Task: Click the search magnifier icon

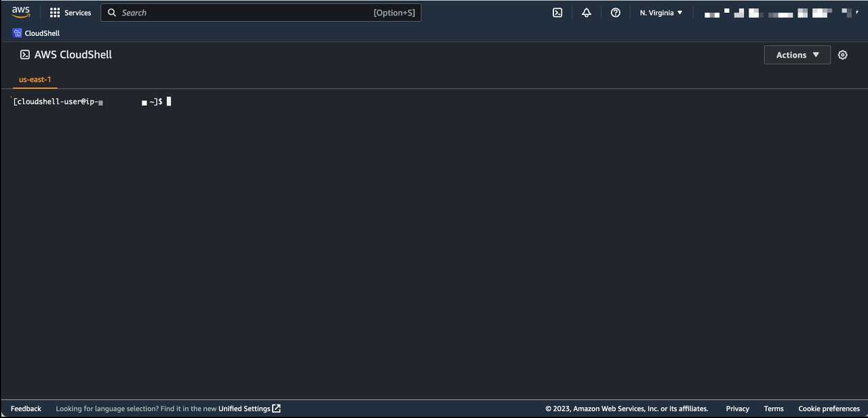Action: coord(112,13)
